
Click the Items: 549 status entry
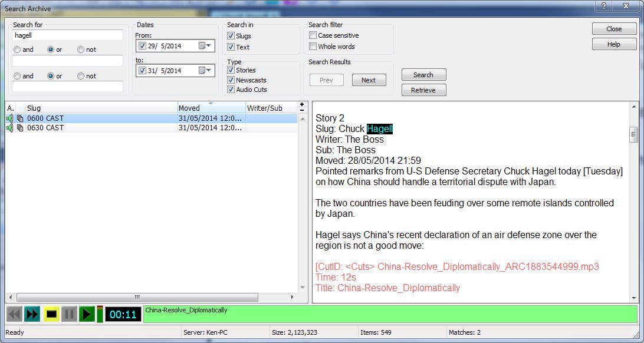(x=376, y=333)
